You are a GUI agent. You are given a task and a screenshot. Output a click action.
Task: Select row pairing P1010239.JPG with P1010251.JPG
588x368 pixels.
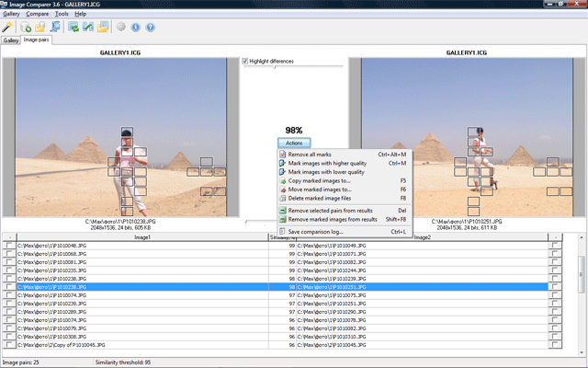point(282,304)
